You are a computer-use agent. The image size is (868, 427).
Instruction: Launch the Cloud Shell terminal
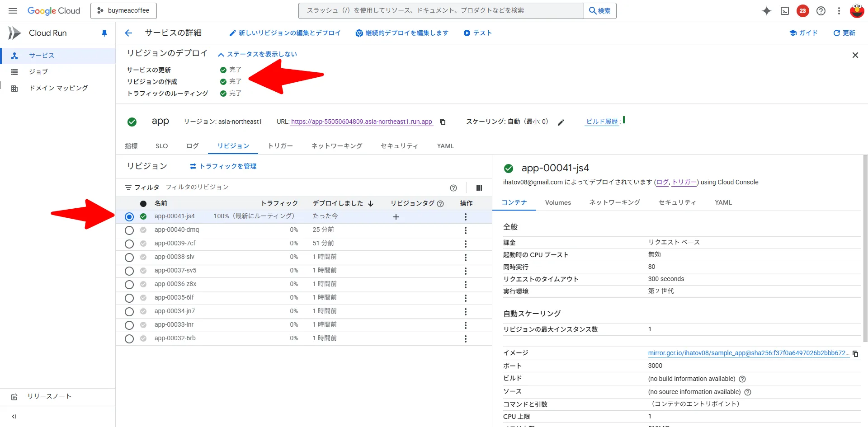pos(784,11)
